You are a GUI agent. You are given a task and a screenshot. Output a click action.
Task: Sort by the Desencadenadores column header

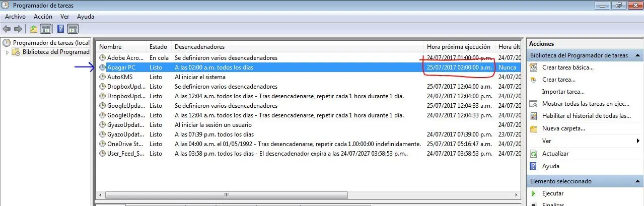tap(298, 47)
